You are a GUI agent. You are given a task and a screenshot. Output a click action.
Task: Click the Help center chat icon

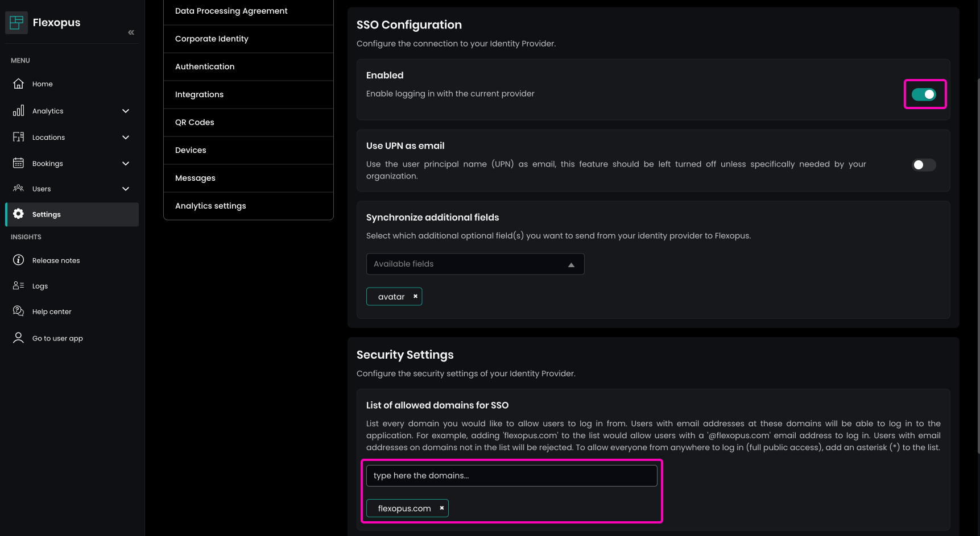(x=19, y=311)
